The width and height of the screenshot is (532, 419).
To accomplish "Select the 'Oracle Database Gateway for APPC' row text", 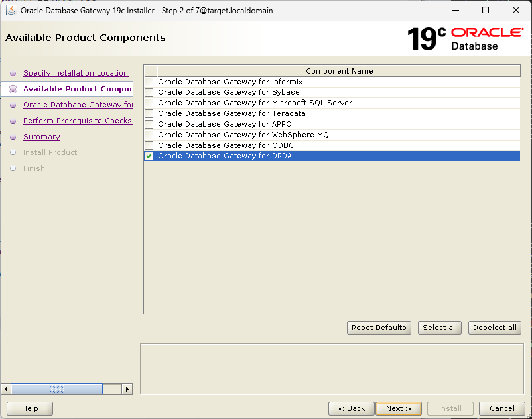I will coord(225,124).
